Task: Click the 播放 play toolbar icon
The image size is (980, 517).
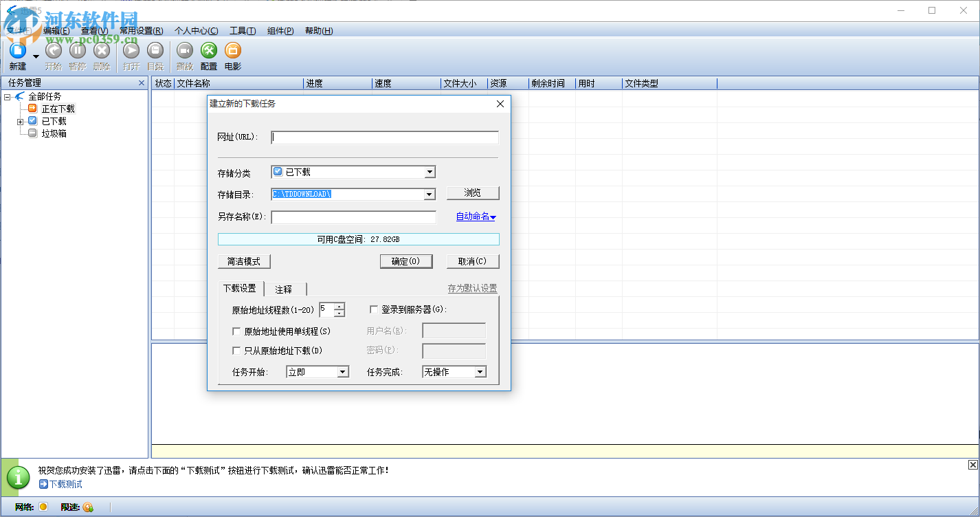Action: 185,50
